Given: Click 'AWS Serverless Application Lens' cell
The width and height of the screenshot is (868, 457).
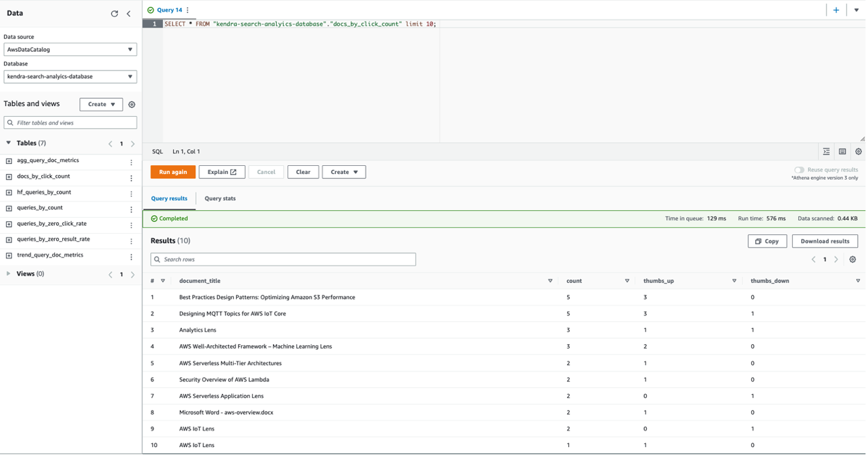Looking at the screenshot, I should tap(221, 396).
